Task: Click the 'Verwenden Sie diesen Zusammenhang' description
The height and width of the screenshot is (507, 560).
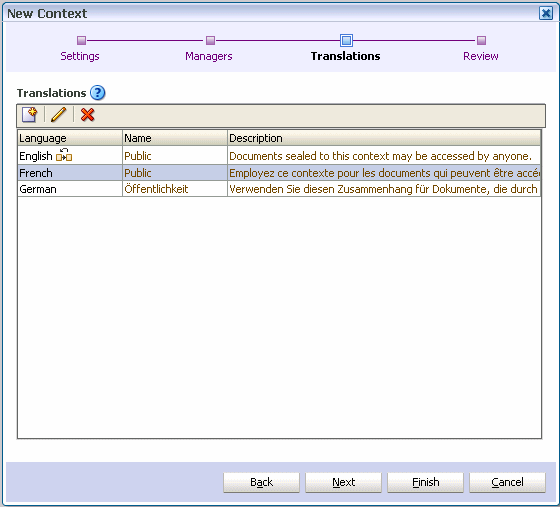Action: pyautogui.click(x=383, y=189)
